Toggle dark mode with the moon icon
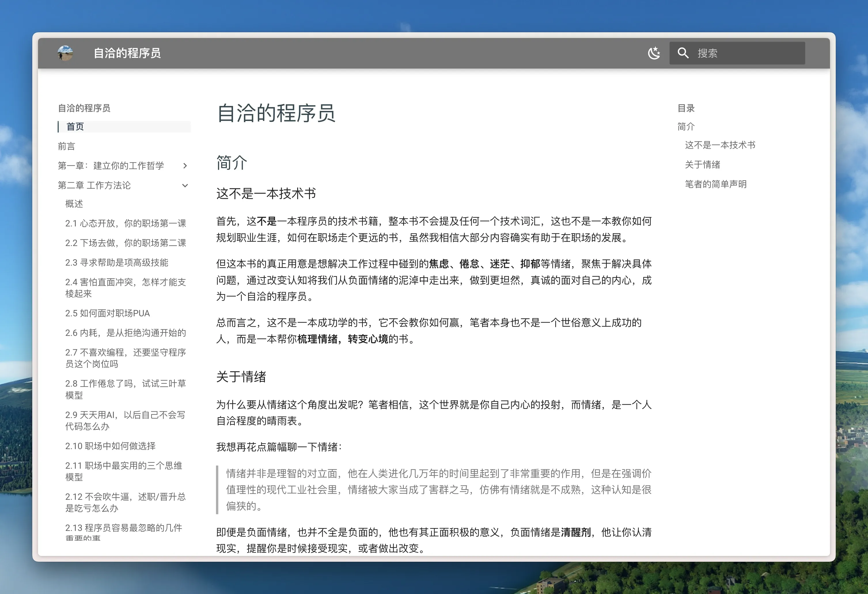 (x=654, y=53)
